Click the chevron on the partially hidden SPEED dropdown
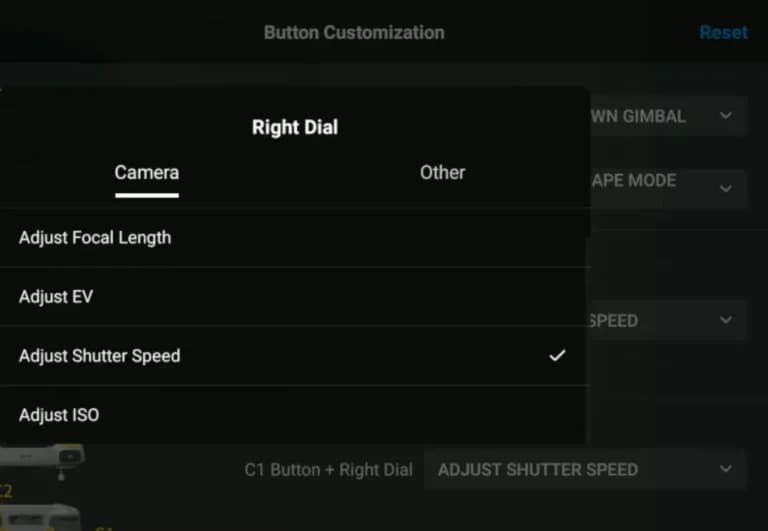 point(726,320)
